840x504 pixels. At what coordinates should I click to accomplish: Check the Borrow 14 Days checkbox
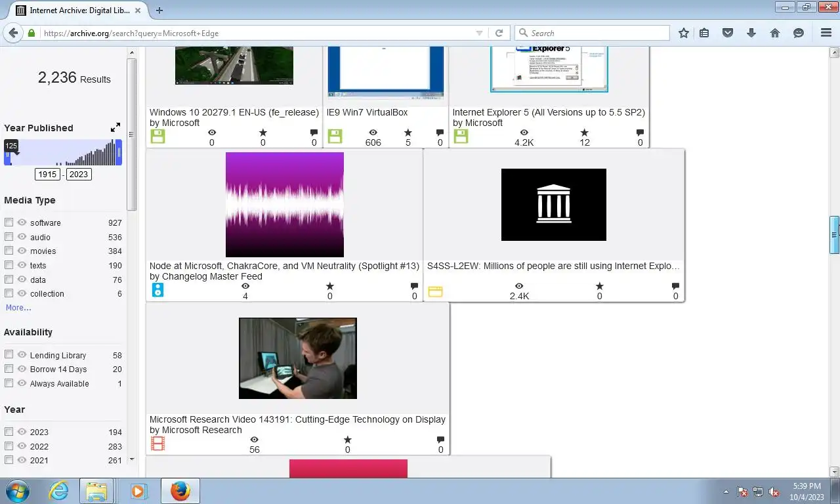[9, 369]
